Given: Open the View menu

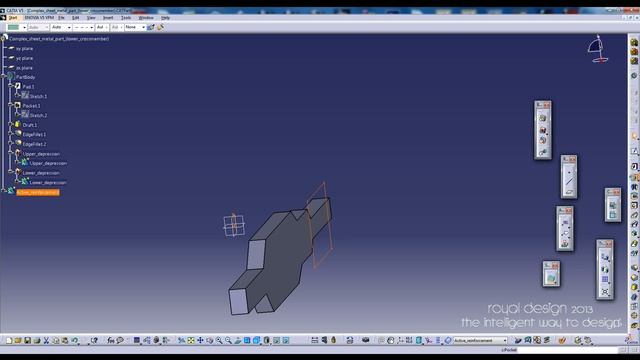Looking at the screenshot, I should pyautogui.click(x=91, y=18).
